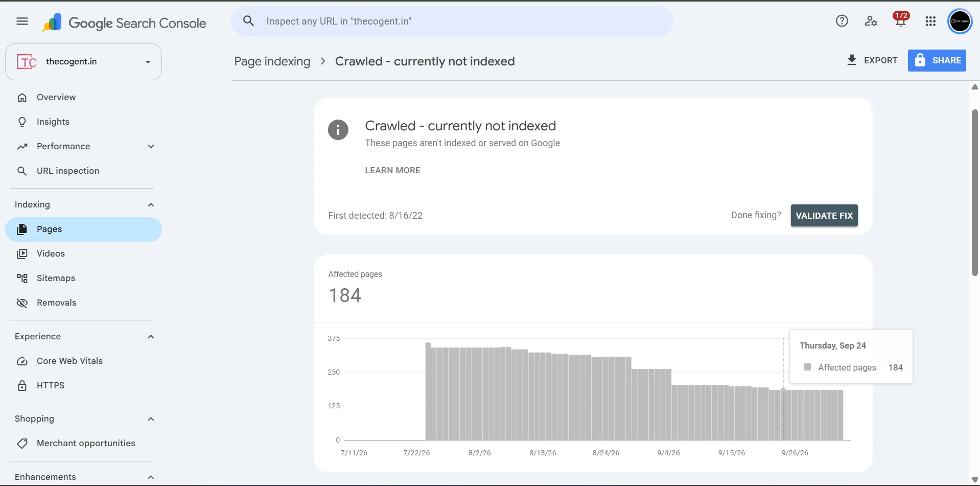Click the Merchant opportunities tag icon

(22, 443)
